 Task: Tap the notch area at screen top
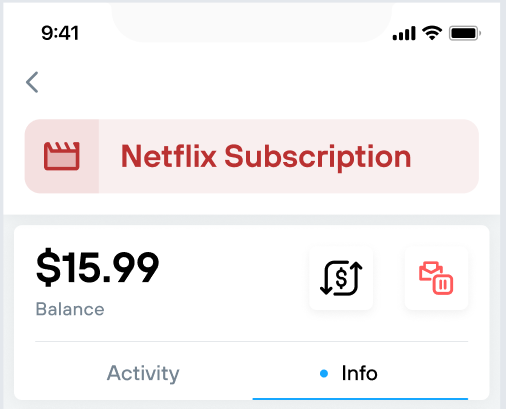coord(252,22)
